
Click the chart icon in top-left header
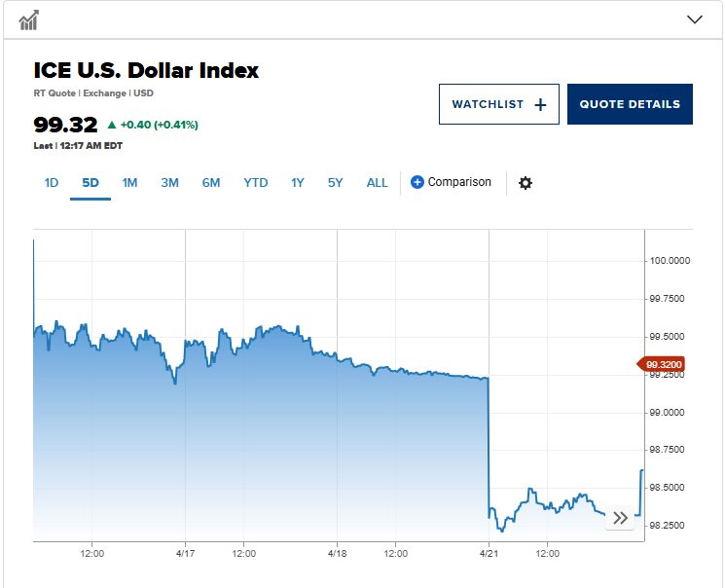point(29,19)
